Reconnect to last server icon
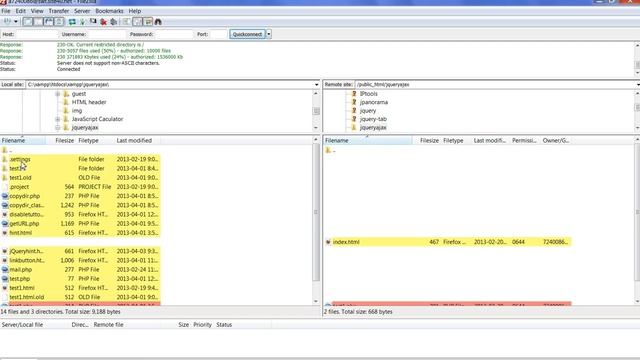The width and height of the screenshot is (640, 360). pos(113,22)
